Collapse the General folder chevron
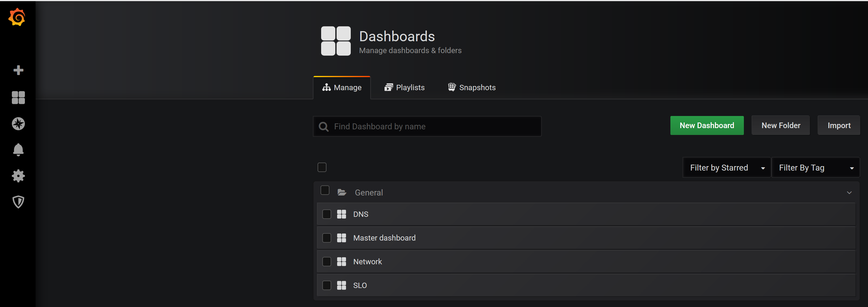 [849, 193]
